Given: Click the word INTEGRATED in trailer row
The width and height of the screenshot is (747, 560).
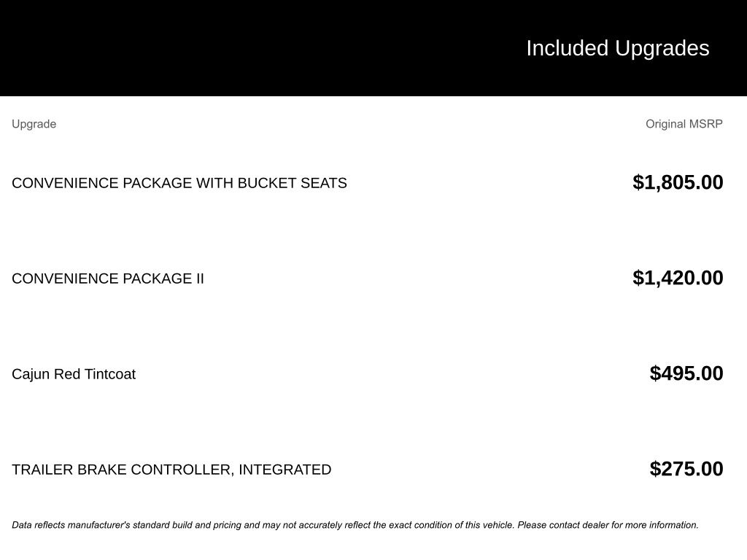Looking at the screenshot, I should point(285,470).
